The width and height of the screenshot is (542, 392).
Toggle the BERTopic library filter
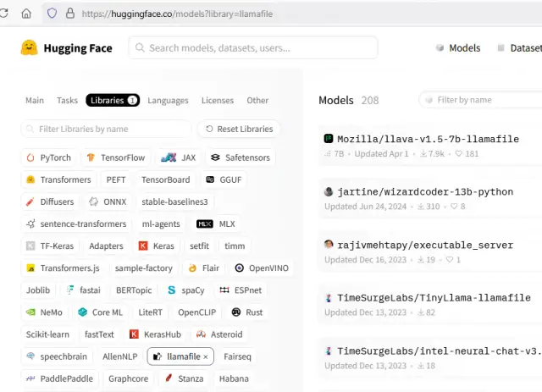(134, 290)
